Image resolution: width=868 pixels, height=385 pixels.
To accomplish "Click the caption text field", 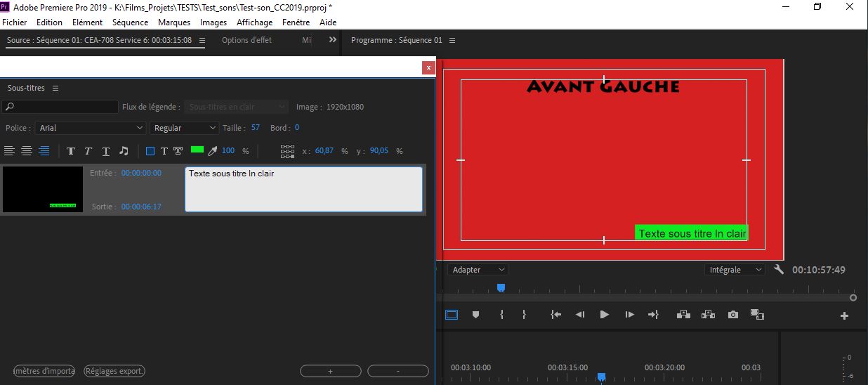I will [303, 189].
